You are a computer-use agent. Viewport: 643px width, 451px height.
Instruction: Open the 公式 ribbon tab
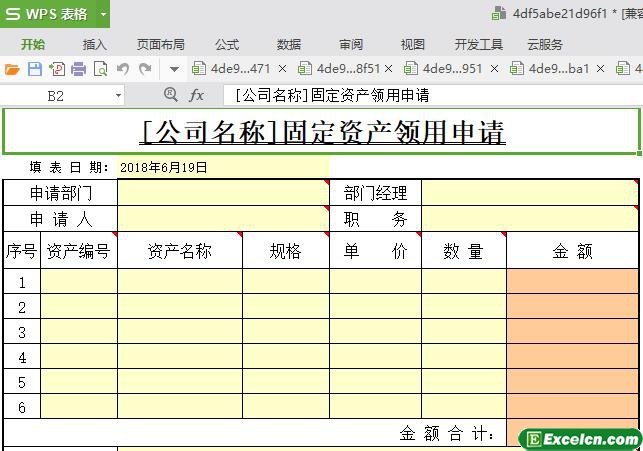click(227, 44)
